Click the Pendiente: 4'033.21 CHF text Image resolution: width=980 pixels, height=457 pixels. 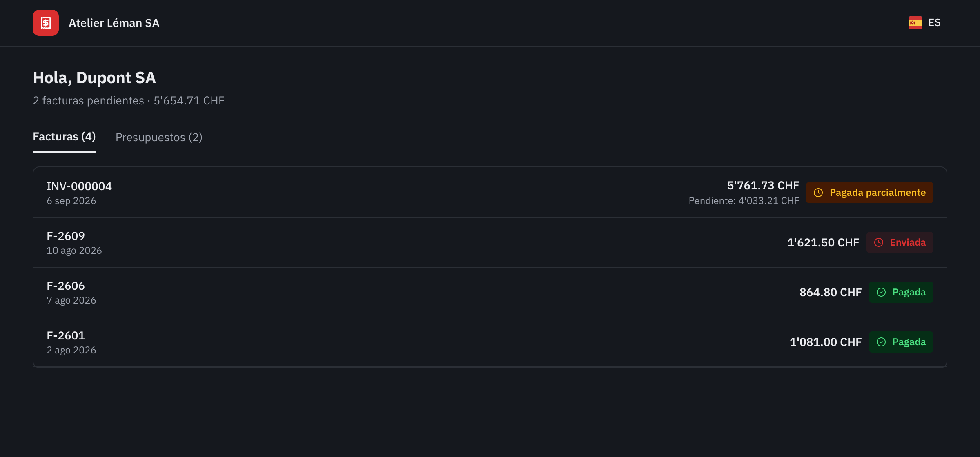pyautogui.click(x=744, y=201)
